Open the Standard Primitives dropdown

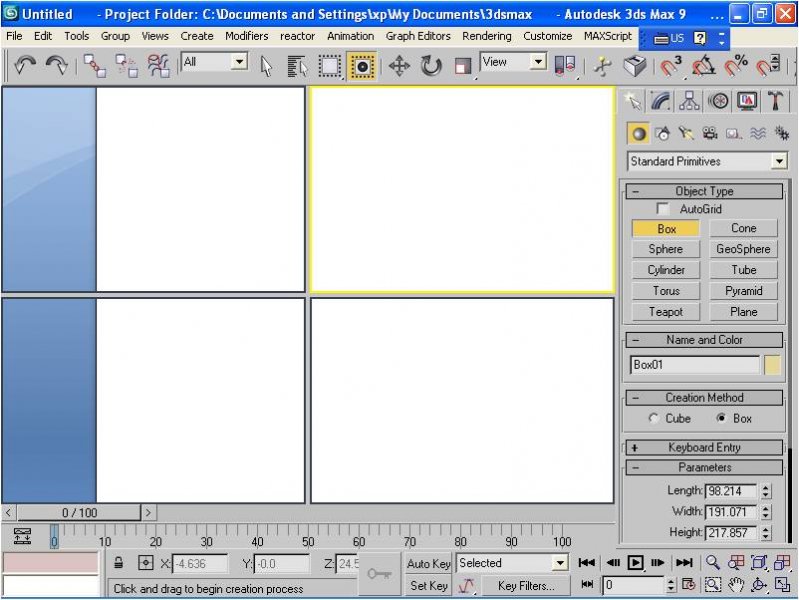point(779,161)
